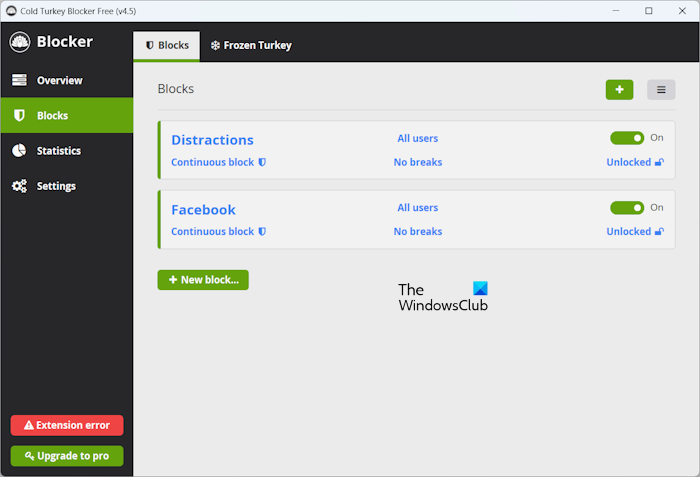
Task: Click the red Extension error button
Action: pyautogui.click(x=67, y=425)
